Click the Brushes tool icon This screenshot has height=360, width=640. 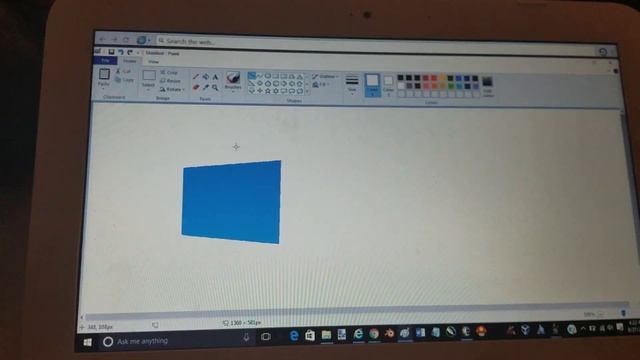(x=233, y=78)
